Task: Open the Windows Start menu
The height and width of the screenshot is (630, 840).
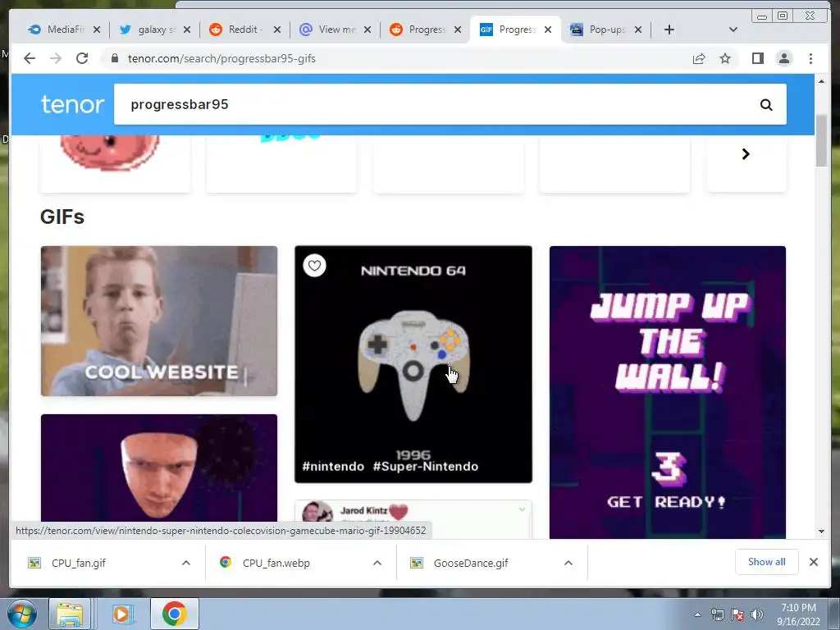Action: (22, 614)
